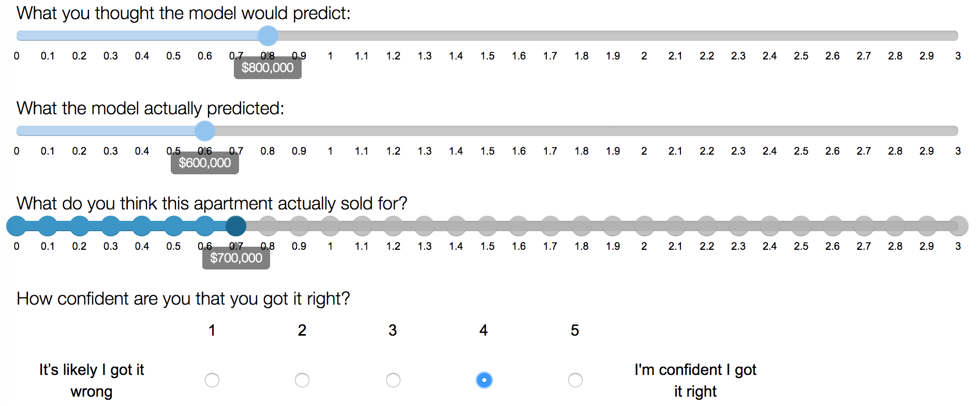Click the 'model actually predicted' slider handle

click(205, 131)
